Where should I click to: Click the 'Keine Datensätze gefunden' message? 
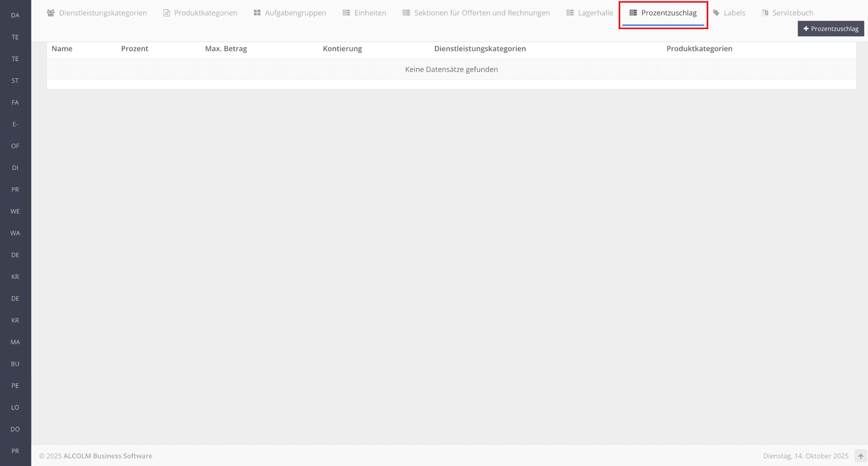[451, 70]
